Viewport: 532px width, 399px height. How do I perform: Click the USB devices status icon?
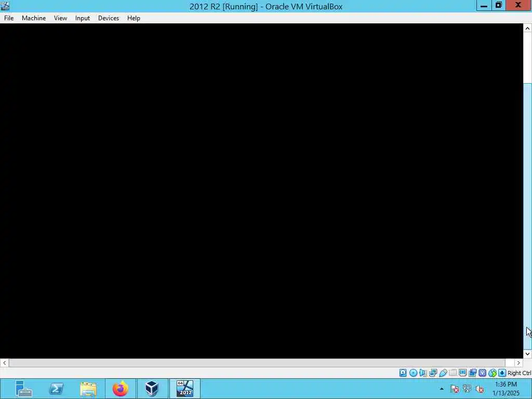pos(443,373)
